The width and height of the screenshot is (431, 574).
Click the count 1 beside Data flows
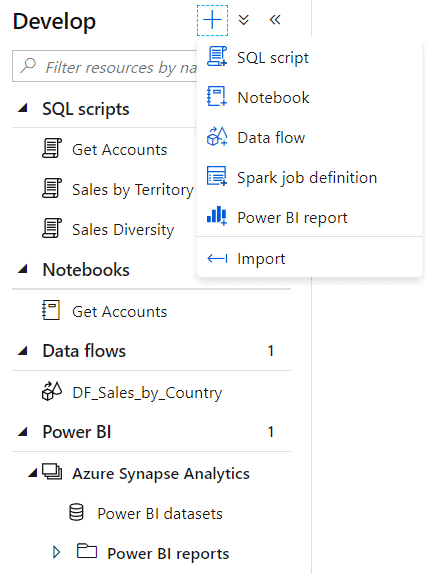pos(271,351)
